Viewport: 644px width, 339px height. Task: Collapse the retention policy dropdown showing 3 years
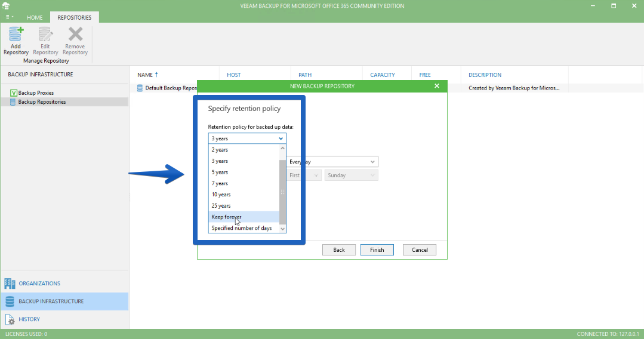[247, 138]
